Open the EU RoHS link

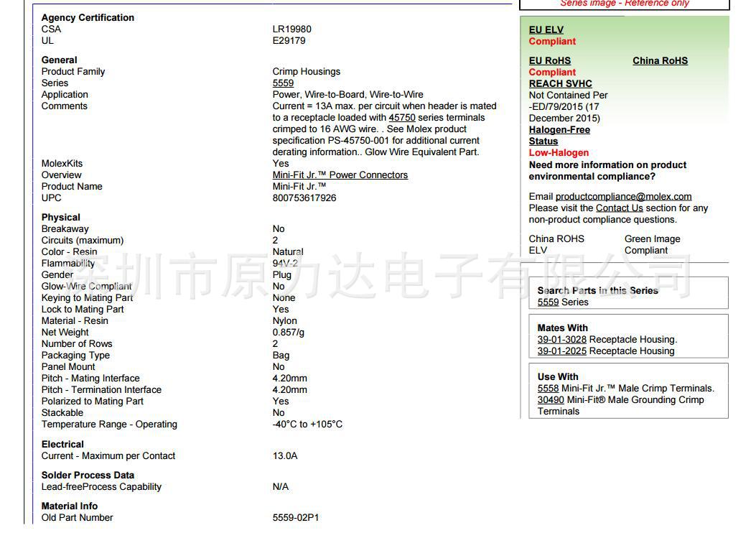click(x=550, y=61)
